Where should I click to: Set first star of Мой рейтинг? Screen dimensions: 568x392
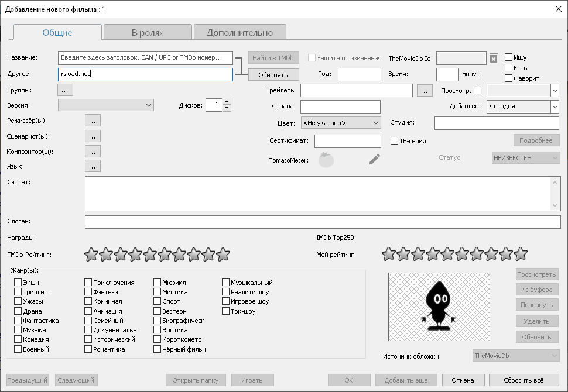coord(389,254)
